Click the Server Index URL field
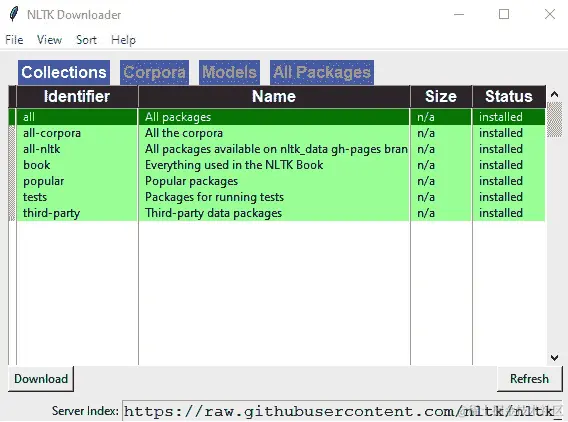The width and height of the screenshot is (568, 422). click(x=342, y=411)
